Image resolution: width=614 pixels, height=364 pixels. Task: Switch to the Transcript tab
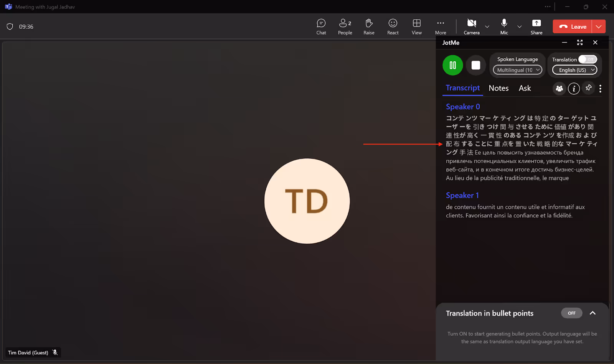coord(463,88)
